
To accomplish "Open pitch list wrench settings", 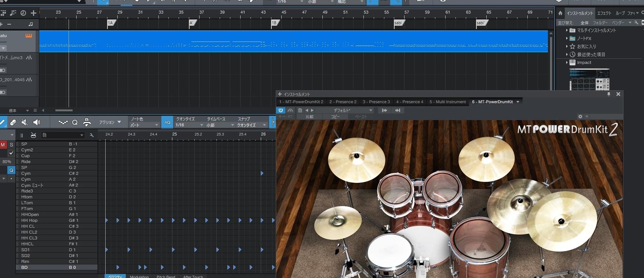I will 92,135.
